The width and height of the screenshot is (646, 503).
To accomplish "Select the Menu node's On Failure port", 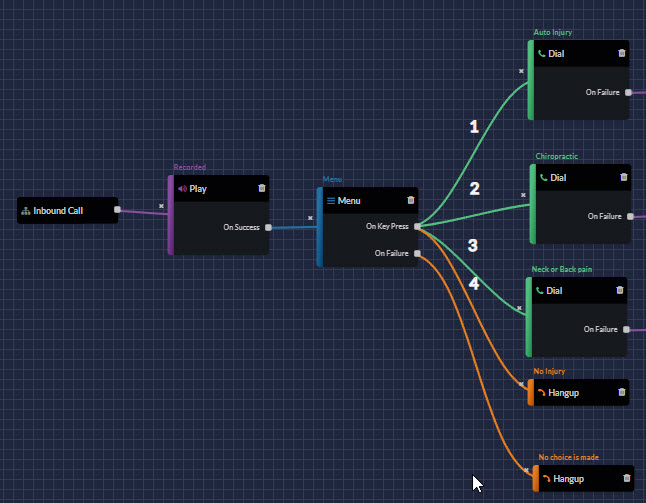I will [417, 253].
